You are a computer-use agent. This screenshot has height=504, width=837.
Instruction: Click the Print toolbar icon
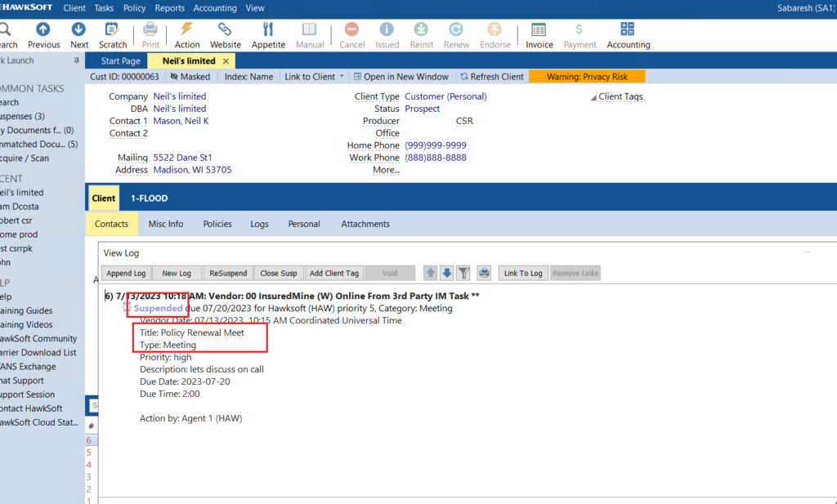150,35
